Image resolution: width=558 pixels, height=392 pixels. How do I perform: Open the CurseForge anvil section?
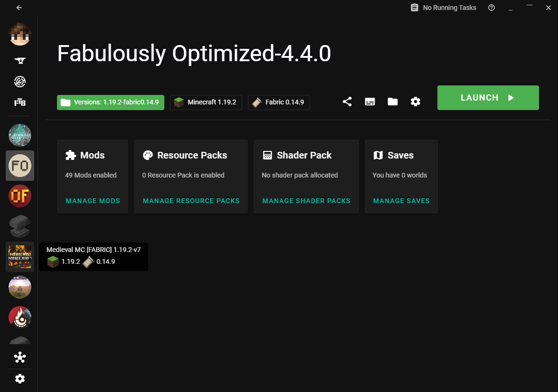(20, 61)
